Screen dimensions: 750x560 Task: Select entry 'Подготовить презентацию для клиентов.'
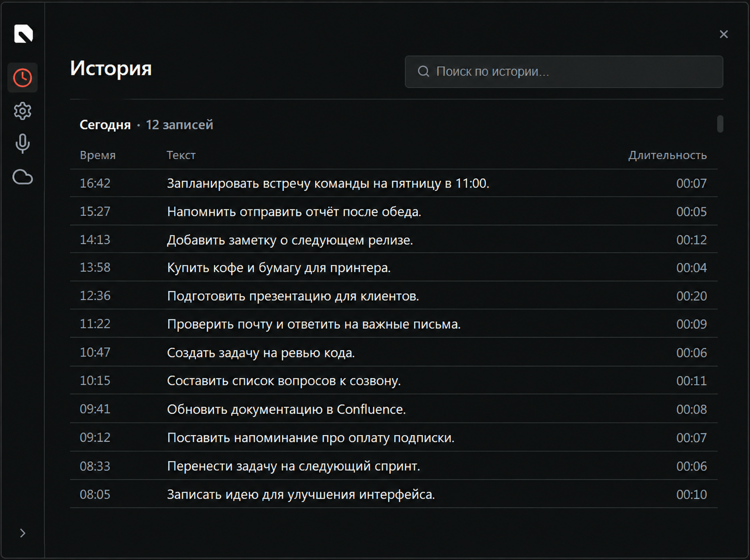tap(394, 296)
